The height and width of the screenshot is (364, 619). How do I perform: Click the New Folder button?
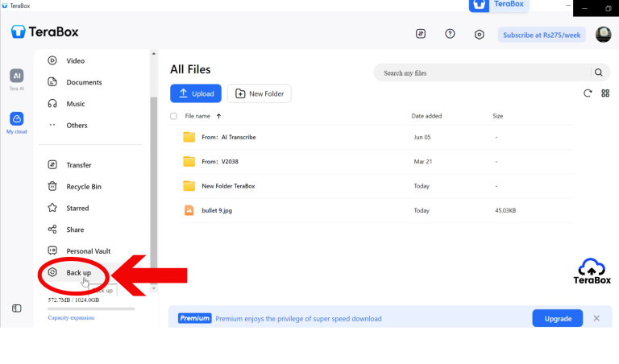click(260, 93)
